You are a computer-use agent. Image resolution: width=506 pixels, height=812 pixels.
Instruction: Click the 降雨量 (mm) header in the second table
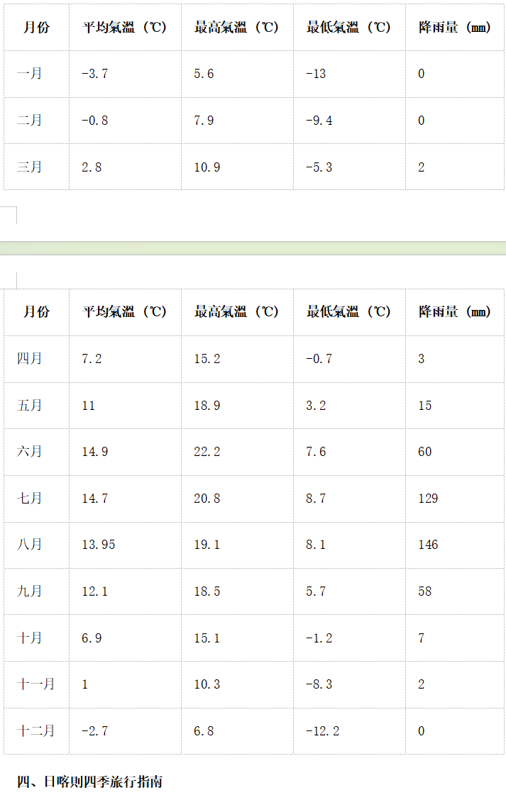coord(454,312)
